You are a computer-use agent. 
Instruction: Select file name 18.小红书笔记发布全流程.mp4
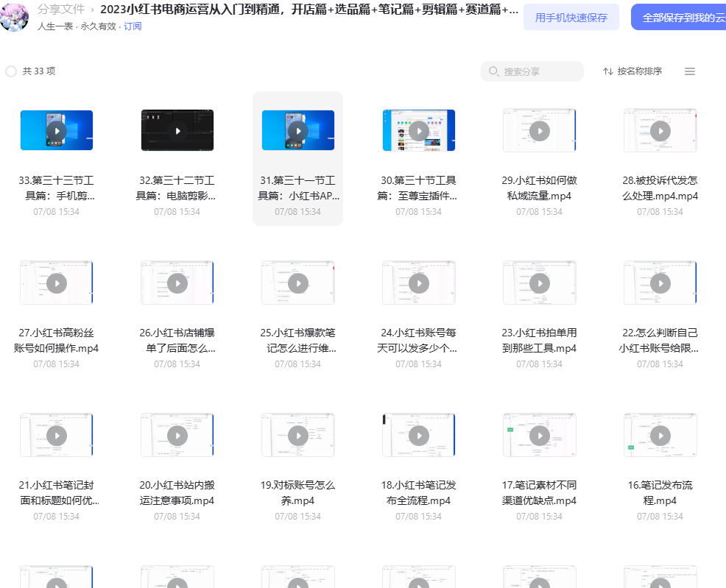click(418, 493)
